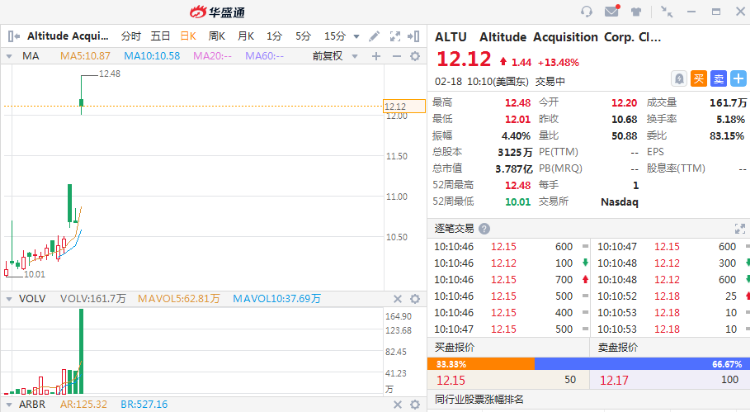Screen dimensions: 750x412
Task: Select the pencil drawing tool
Action: coord(374,36)
